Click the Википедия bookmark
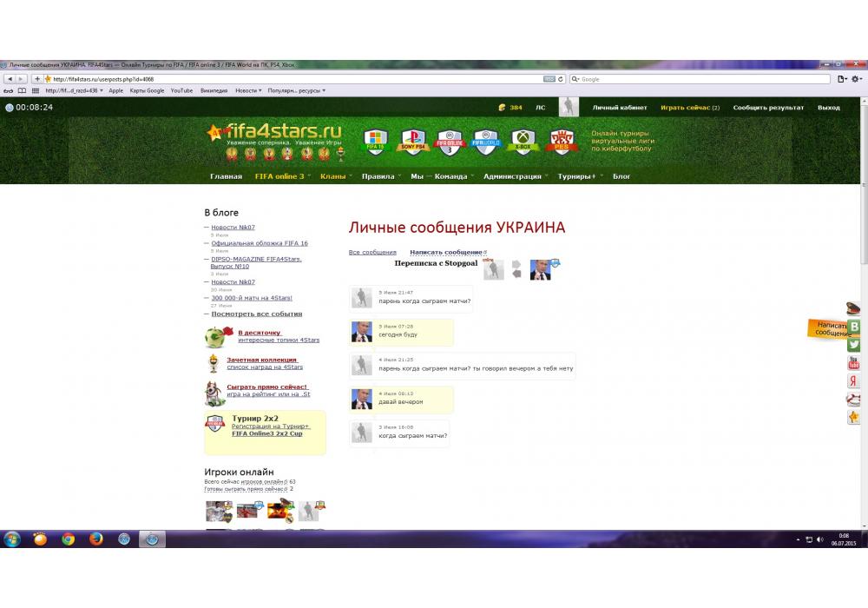 click(x=214, y=91)
